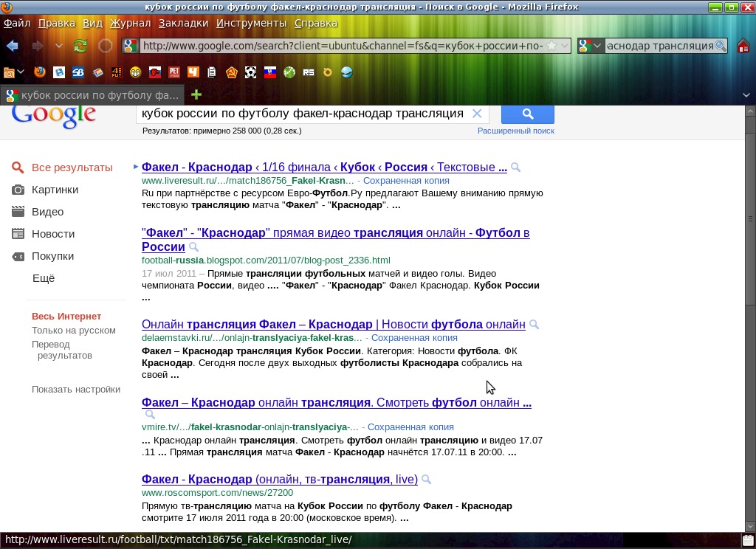Open the yellow smiley face bookmark
This screenshot has width=756, height=549.
(x=136, y=72)
